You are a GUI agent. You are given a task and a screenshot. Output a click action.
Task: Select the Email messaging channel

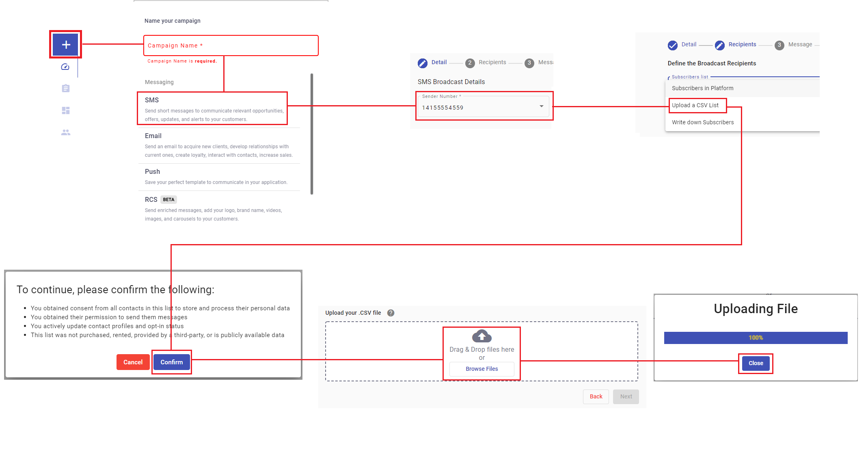[x=218, y=145]
